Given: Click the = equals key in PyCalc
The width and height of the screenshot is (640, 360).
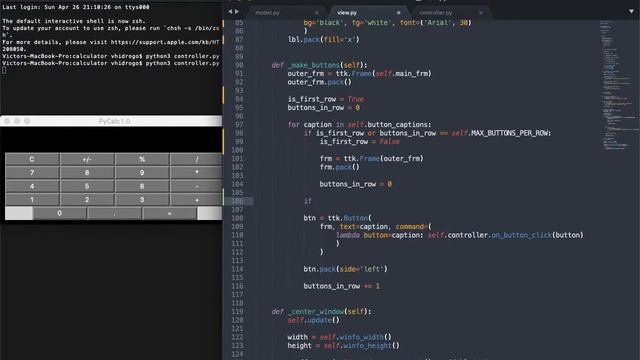Looking at the screenshot, I should [x=169, y=213].
